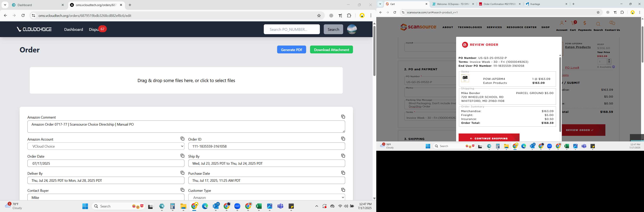Open Zoom in taskbar below CloudChoice window
Image resolution: width=644 pixels, height=212 pixels.
[237, 206]
